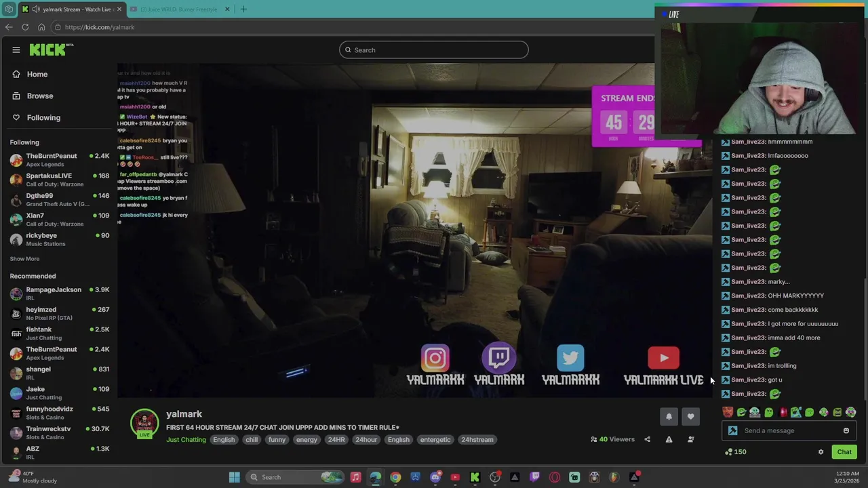Open SpartakusLIVE channel in sidebar
868x488 pixels.
click(x=60, y=180)
